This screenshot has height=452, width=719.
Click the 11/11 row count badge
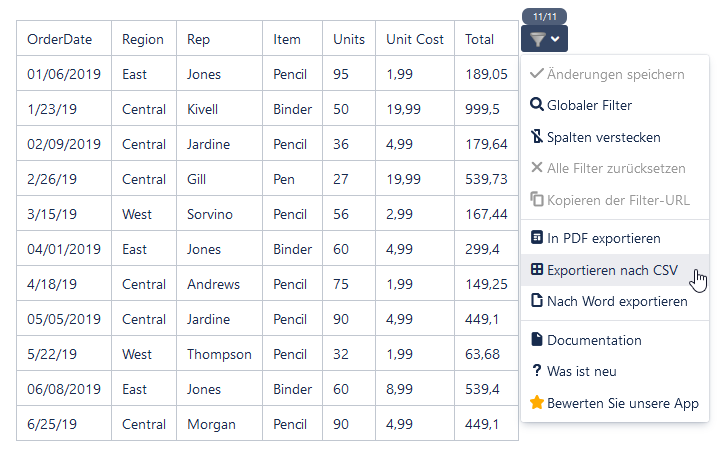(545, 17)
